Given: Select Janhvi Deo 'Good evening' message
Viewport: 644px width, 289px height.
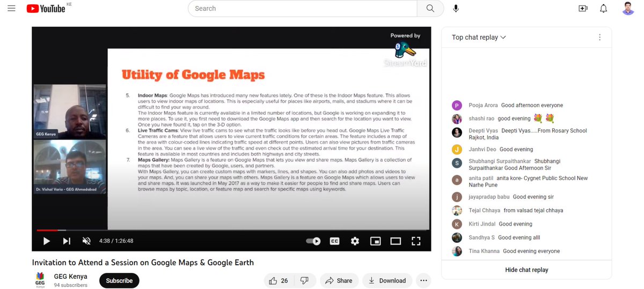Looking at the screenshot, I should (516, 150).
